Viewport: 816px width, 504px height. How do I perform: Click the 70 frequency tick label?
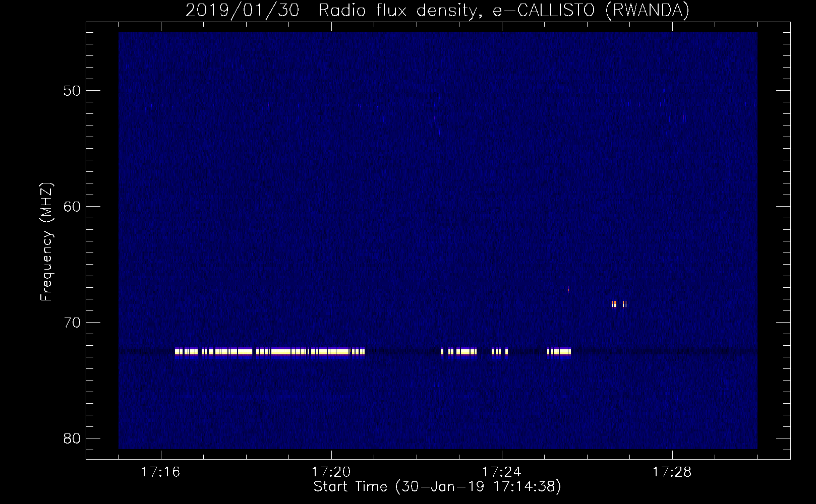[73, 323]
